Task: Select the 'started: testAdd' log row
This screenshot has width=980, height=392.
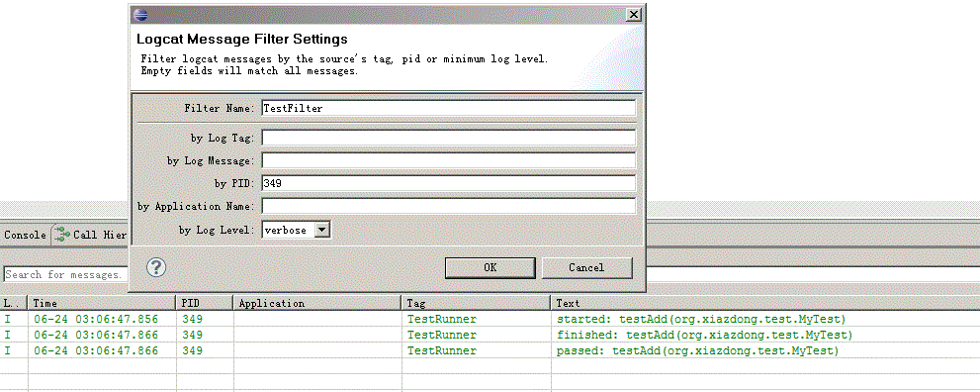Action: tap(490, 319)
